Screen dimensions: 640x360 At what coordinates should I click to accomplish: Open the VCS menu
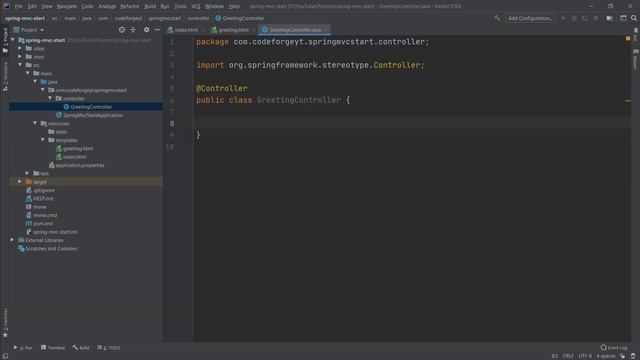pyautogui.click(x=196, y=7)
